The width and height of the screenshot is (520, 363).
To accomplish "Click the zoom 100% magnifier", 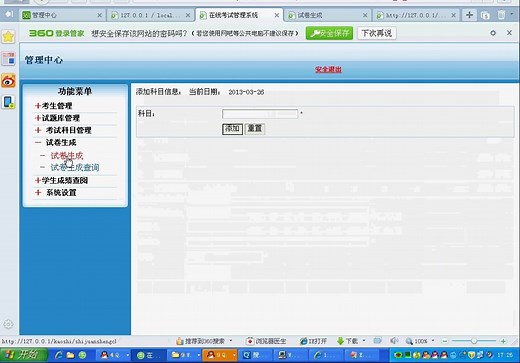I will [416, 341].
